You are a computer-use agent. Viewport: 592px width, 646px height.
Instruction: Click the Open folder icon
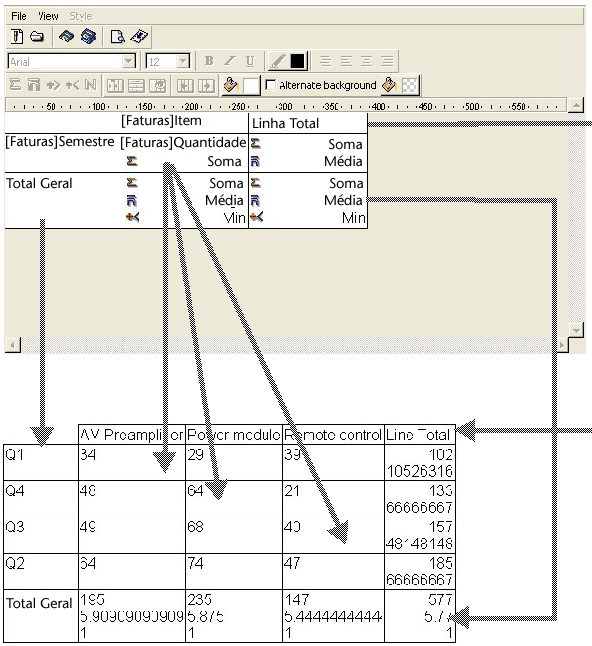click(x=37, y=37)
